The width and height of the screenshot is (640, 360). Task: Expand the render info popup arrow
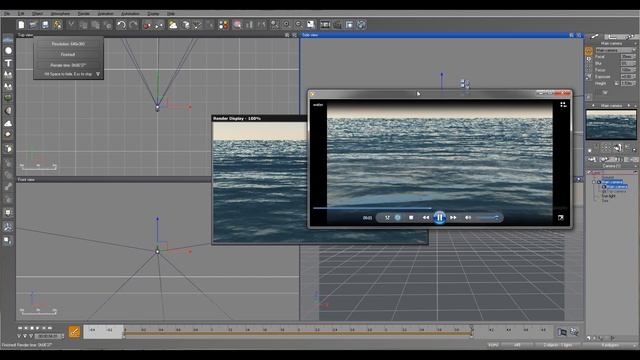[98, 74]
